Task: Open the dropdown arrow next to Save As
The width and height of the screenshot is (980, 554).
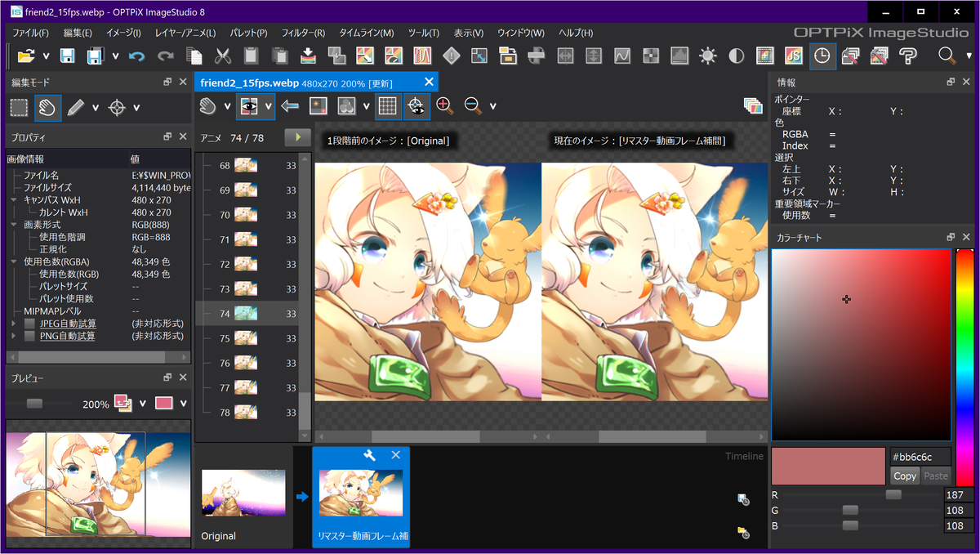Action: (x=116, y=56)
